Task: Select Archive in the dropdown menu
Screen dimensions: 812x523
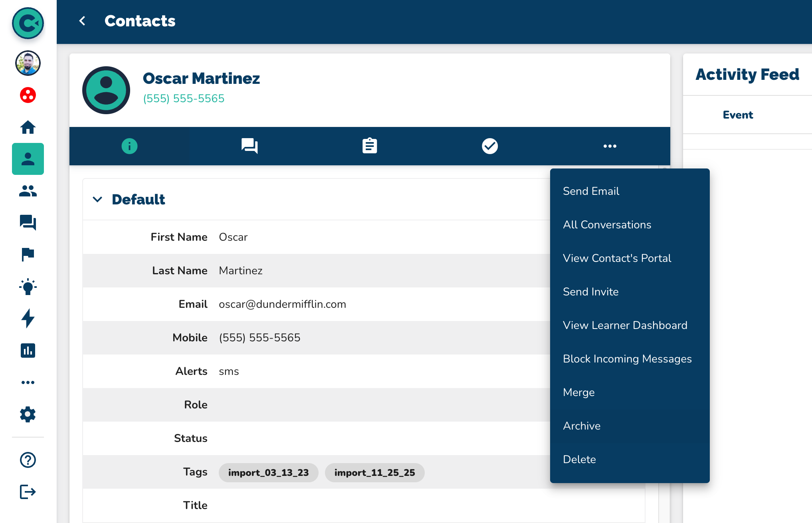Action: pos(582,426)
